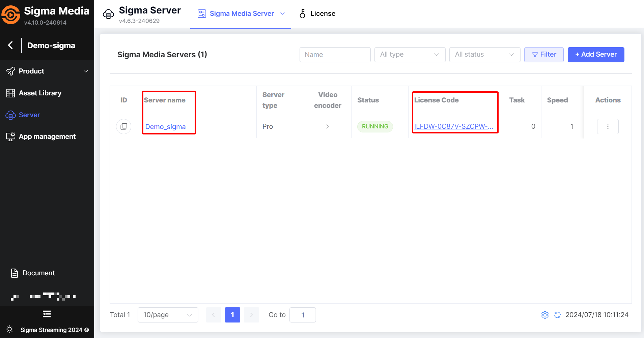
Task: Open the three-dot Actions menu for Demo_sigma
Action: coord(608,127)
